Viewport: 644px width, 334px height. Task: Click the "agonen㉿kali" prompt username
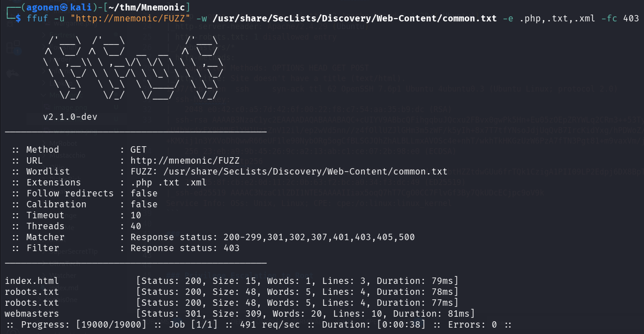(x=58, y=7)
